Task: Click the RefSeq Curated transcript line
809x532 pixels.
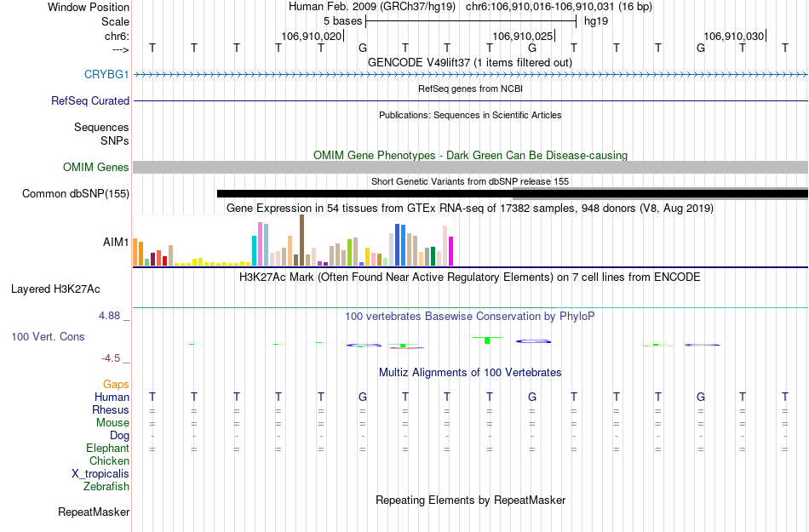Action: point(470,101)
